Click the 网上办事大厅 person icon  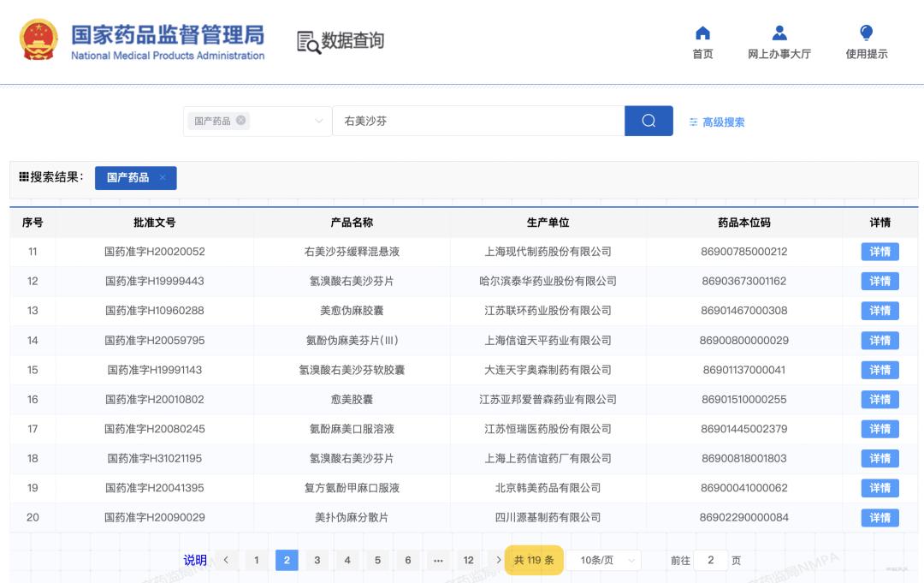[x=779, y=33]
